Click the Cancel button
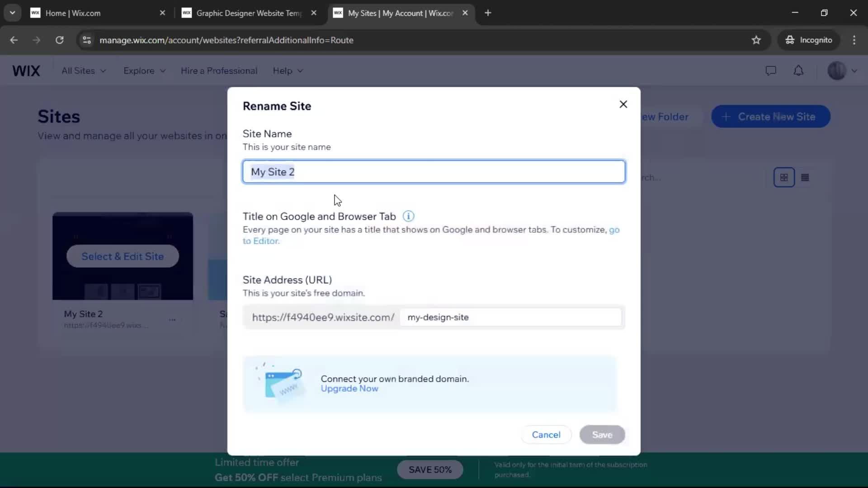868x488 pixels. (546, 435)
